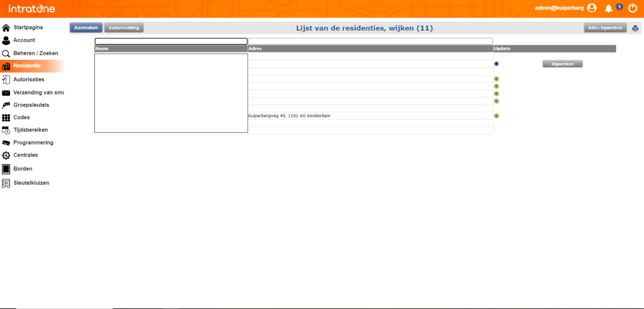Open Programmering in the sidebar
The width and height of the screenshot is (644, 309).
pos(33,142)
